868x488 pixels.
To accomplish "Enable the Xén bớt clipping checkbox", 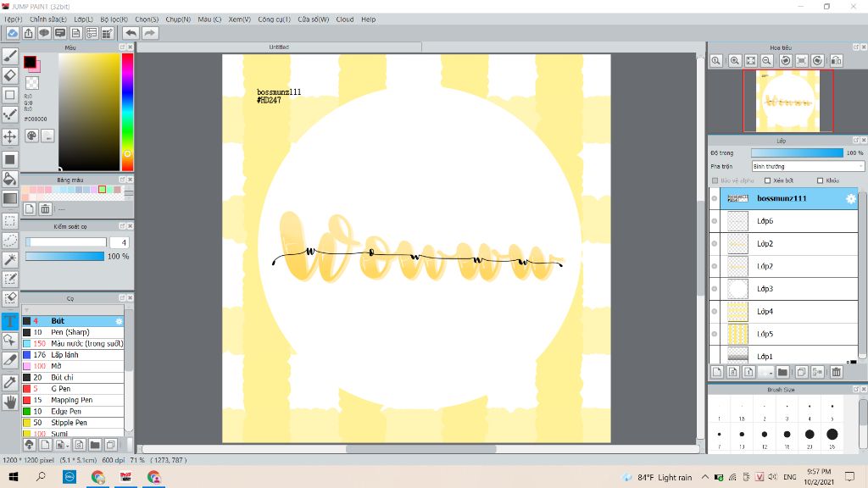I will 767,180.
